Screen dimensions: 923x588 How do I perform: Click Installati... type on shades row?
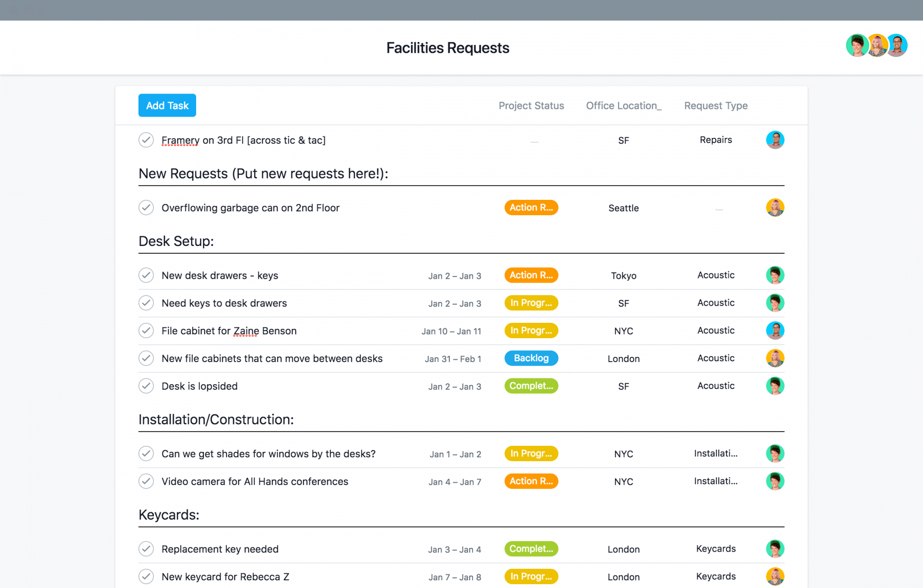716,453
